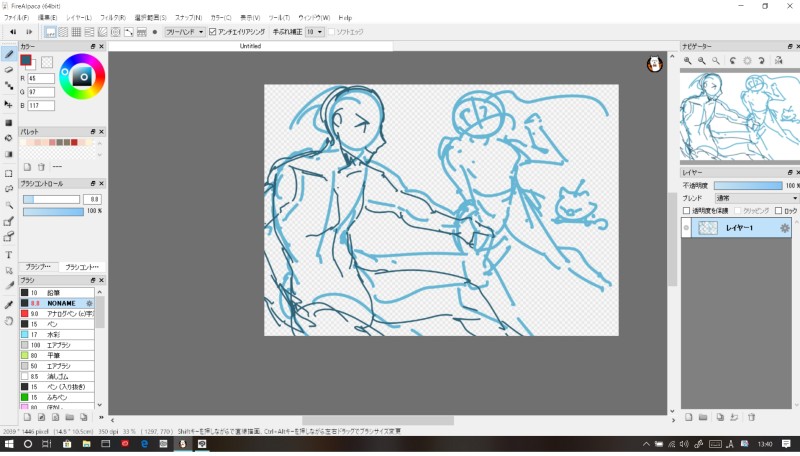Select the Magic Wand tool

click(x=9, y=205)
